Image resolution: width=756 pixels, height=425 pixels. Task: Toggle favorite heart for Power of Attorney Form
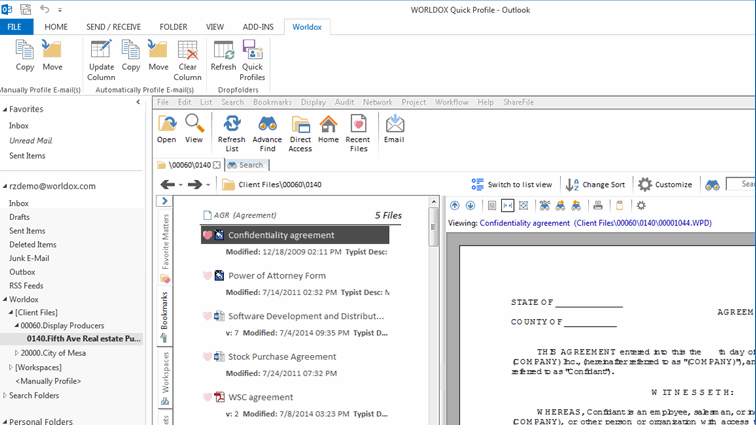[x=207, y=276]
